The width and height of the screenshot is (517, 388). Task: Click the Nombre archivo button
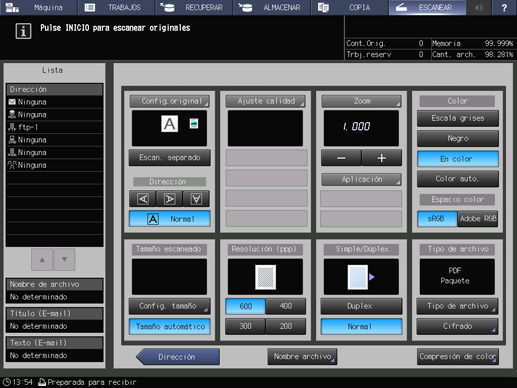point(302,357)
